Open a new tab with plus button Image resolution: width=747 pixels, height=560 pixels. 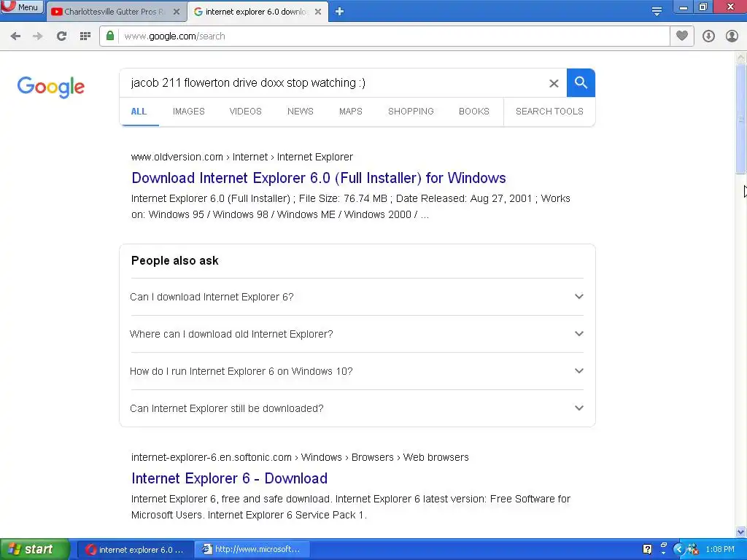[x=339, y=12]
